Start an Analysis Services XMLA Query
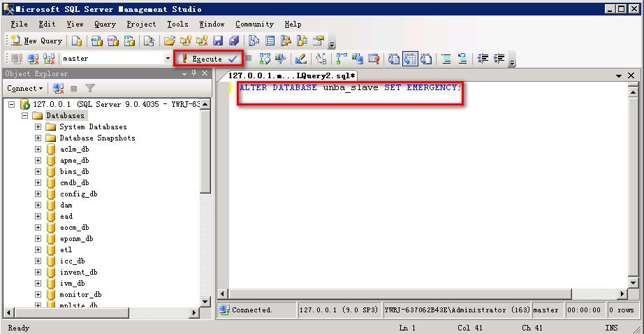This screenshot has width=644, height=334. pyautogui.click(x=129, y=41)
